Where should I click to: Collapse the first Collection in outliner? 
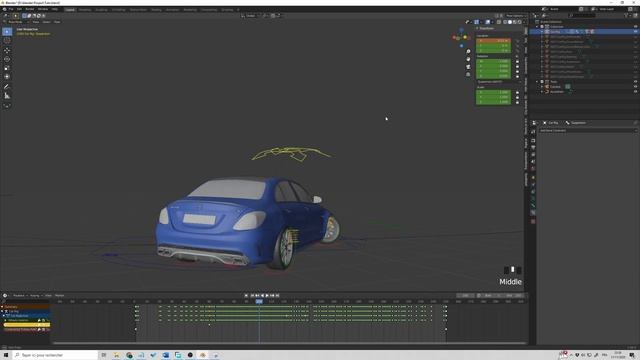click(537, 27)
